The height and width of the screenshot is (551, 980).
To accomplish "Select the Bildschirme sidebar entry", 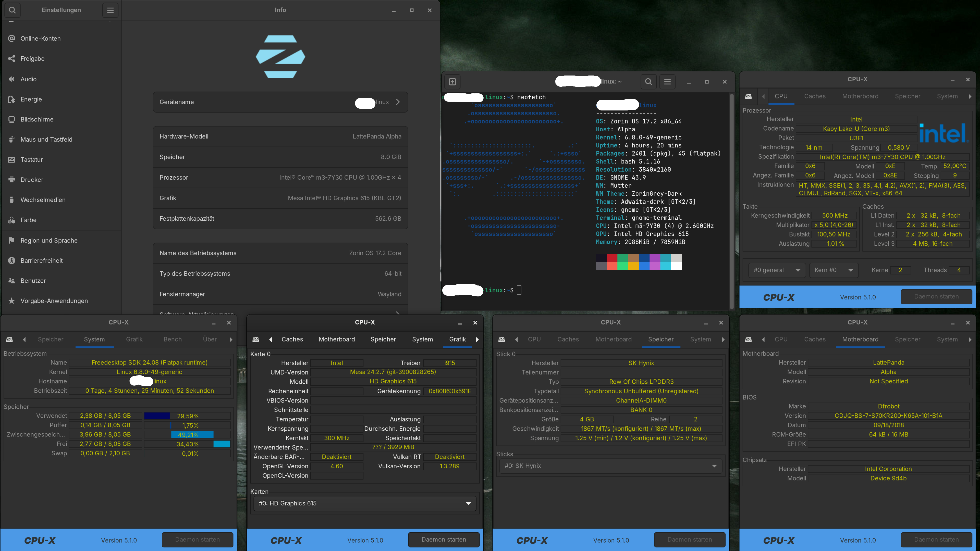I will [x=37, y=119].
